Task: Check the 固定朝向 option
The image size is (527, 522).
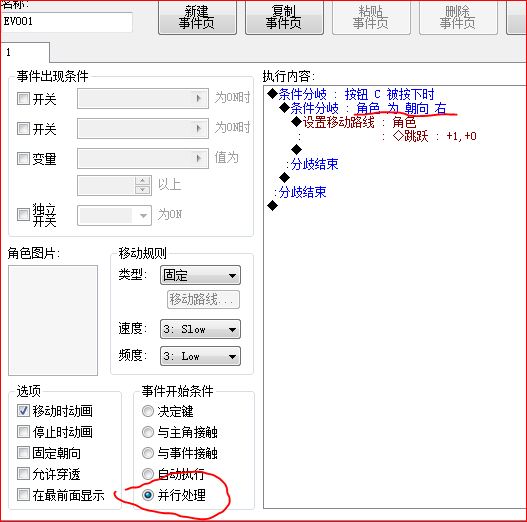Action: point(23,453)
